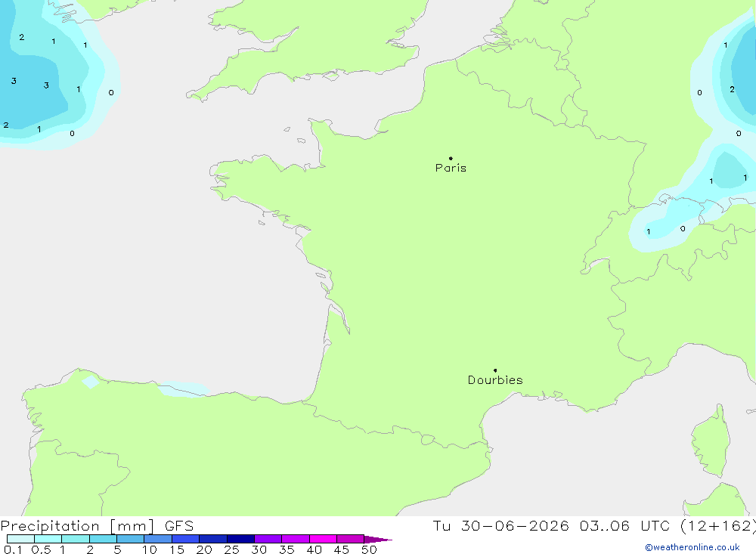The height and width of the screenshot is (554, 756).
Task: Click the 0.1 legend scale label
Action: [x=13, y=549]
